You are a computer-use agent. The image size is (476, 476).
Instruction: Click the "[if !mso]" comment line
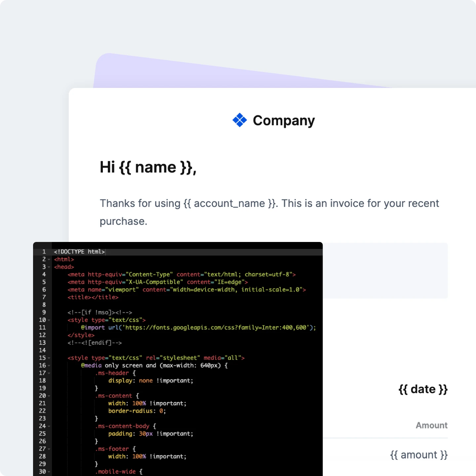point(100,312)
